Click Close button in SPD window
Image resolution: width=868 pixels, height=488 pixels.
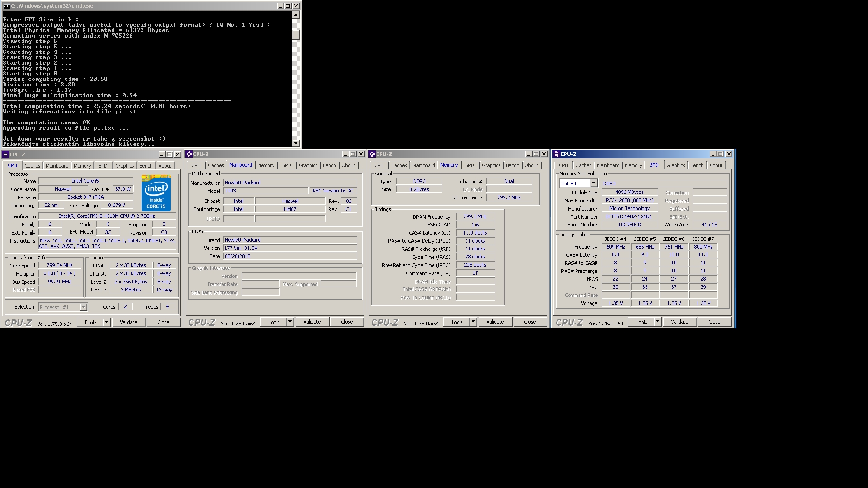(x=714, y=322)
